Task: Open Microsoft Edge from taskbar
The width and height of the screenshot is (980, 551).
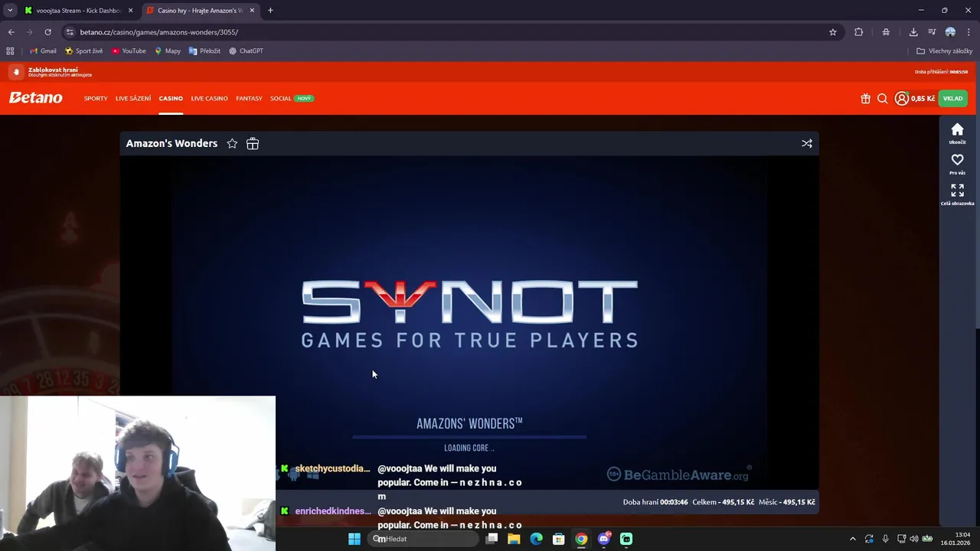Action: pos(536,539)
